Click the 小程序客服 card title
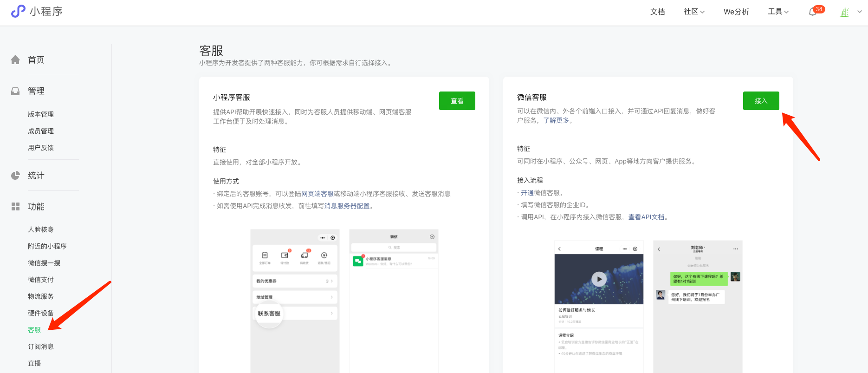 tap(232, 97)
